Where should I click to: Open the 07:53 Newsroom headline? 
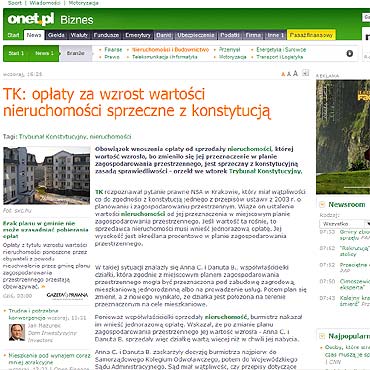355,235
